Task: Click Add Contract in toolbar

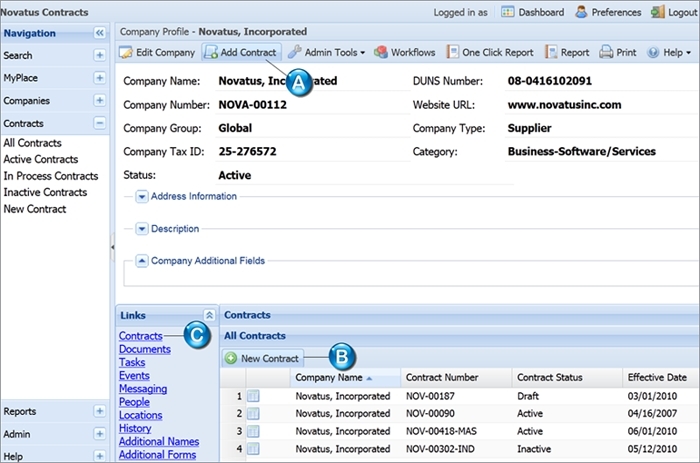Action: click(x=241, y=52)
